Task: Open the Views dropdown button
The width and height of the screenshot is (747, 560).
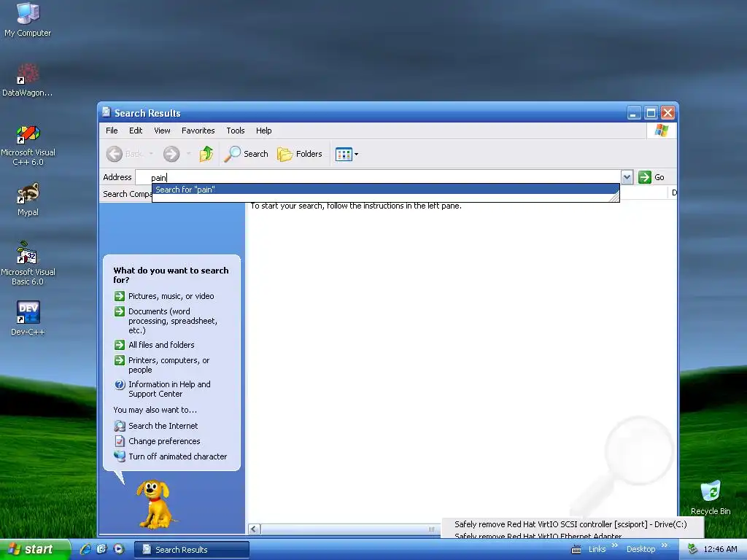Action: pos(347,154)
